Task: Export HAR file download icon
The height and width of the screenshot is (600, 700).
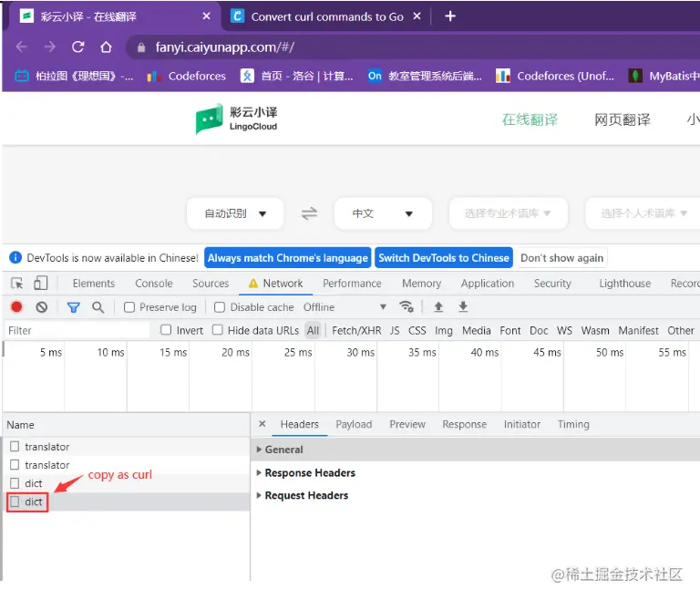Action: 463,307
